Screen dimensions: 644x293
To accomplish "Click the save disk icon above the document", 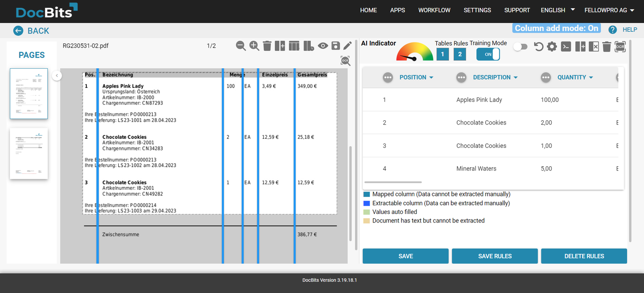I will click(x=335, y=46).
